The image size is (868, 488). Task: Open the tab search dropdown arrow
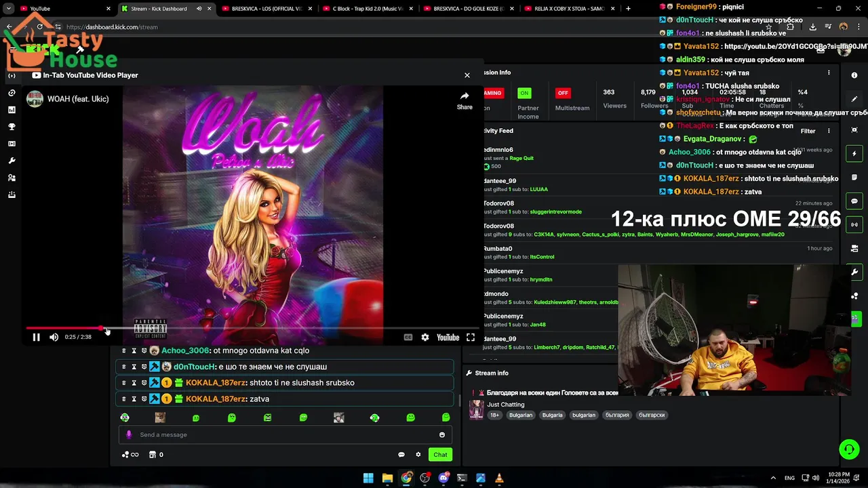8,9
